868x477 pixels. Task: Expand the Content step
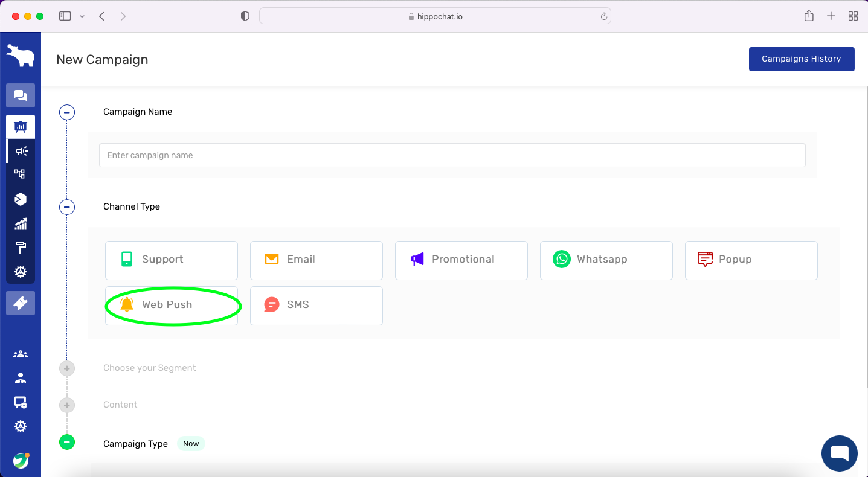(x=67, y=405)
